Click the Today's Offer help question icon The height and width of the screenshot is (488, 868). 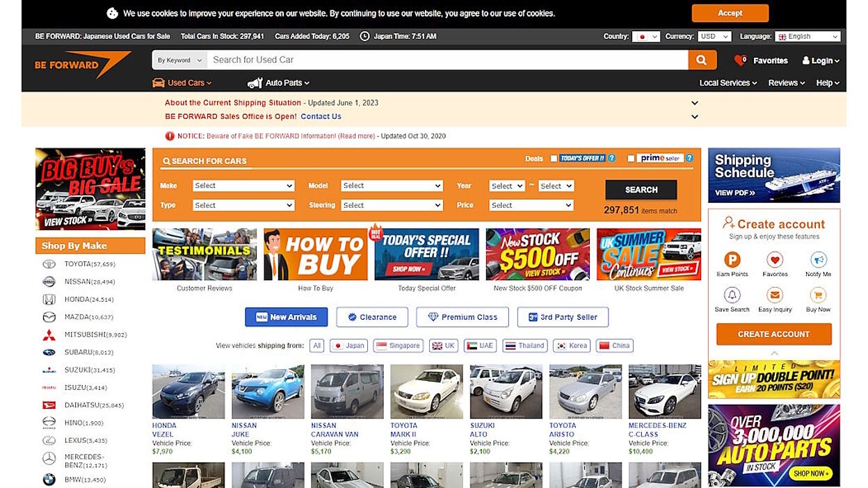(612, 158)
